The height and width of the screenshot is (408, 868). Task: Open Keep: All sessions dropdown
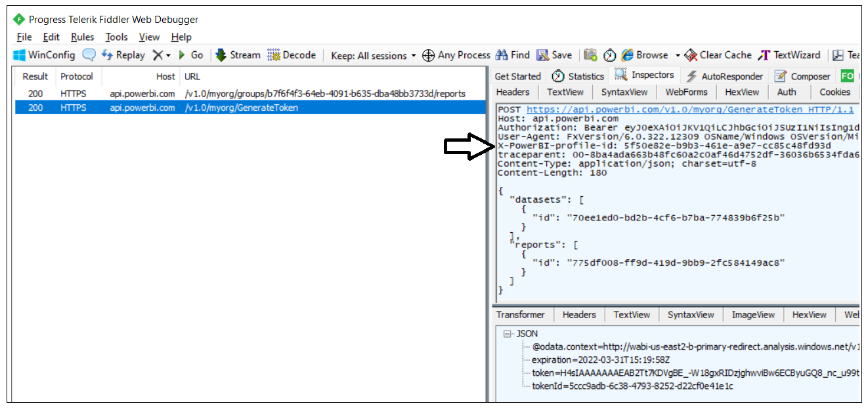(x=374, y=56)
